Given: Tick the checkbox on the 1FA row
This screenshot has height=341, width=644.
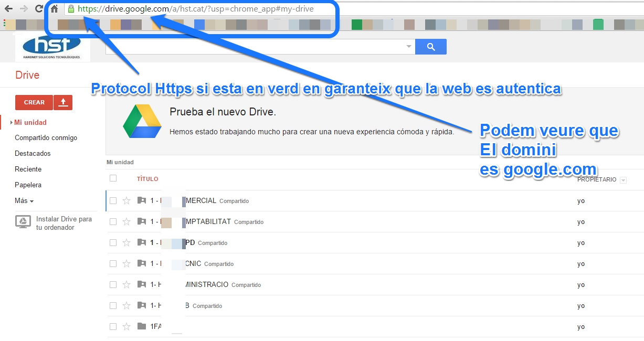Looking at the screenshot, I should tap(113, 326).
